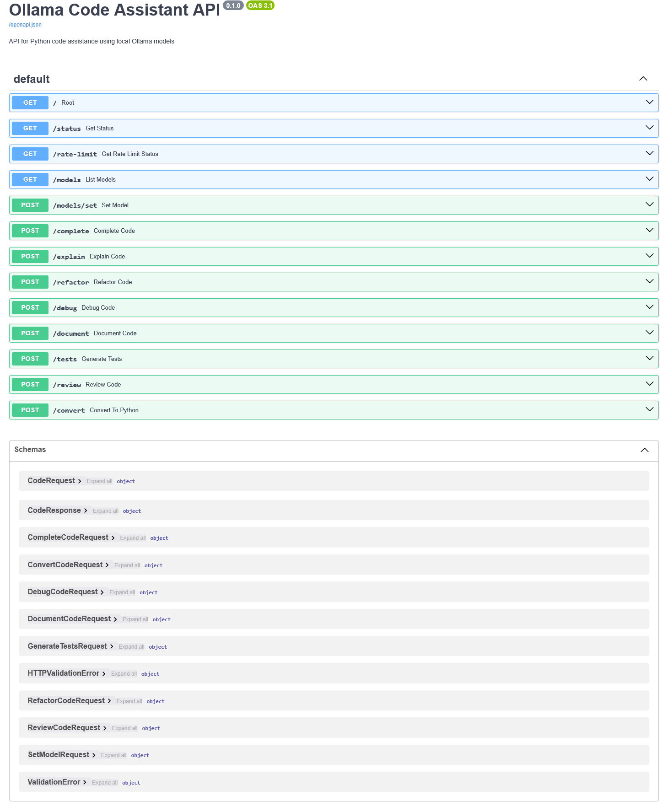Click the POST badge for /models/set
The width and height of the screenshot is (668, 812).
[x=30, y=205]
